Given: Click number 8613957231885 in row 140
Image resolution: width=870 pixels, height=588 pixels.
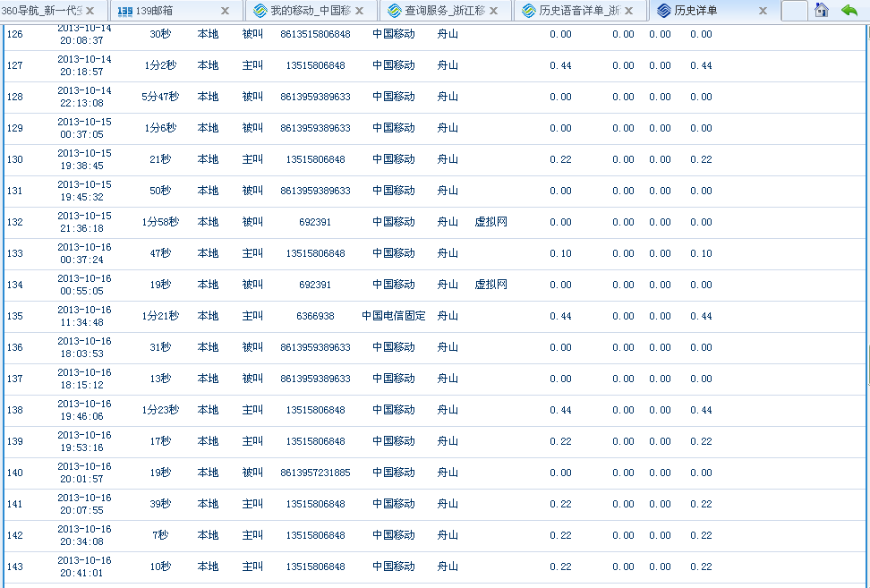Looking at the screenshot, I should click(x=315, y=473).
